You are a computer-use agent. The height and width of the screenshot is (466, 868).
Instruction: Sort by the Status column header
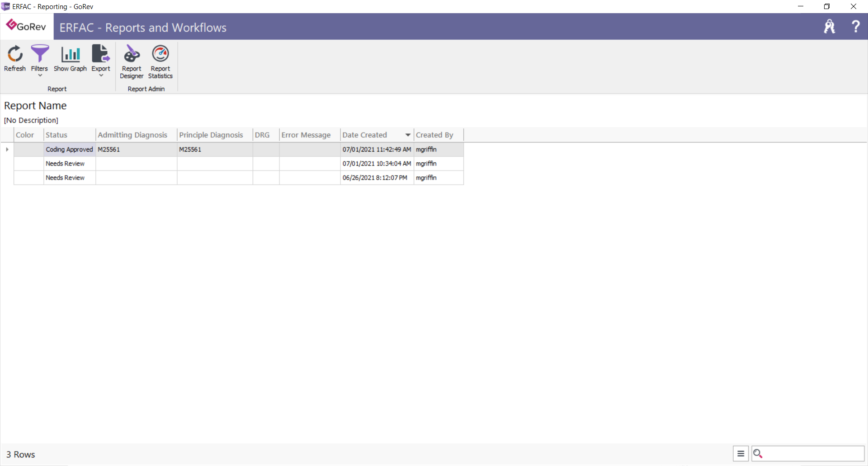point(70,135)
